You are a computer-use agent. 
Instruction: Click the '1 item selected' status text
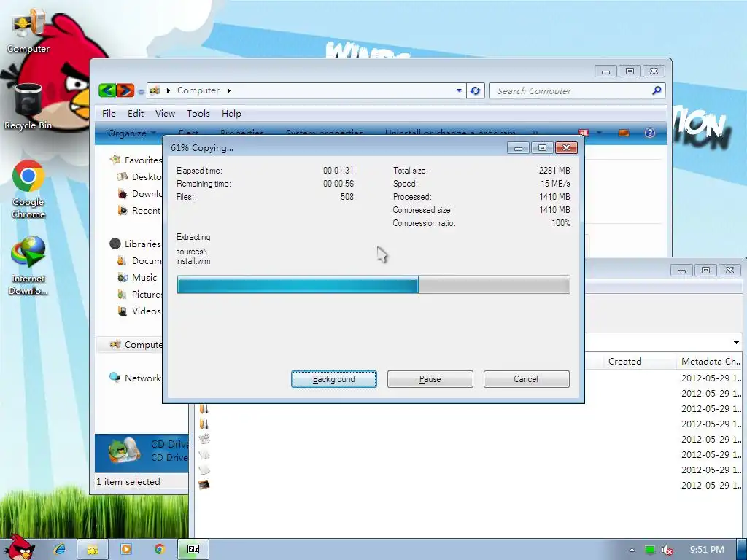click(x=128, y=482)
